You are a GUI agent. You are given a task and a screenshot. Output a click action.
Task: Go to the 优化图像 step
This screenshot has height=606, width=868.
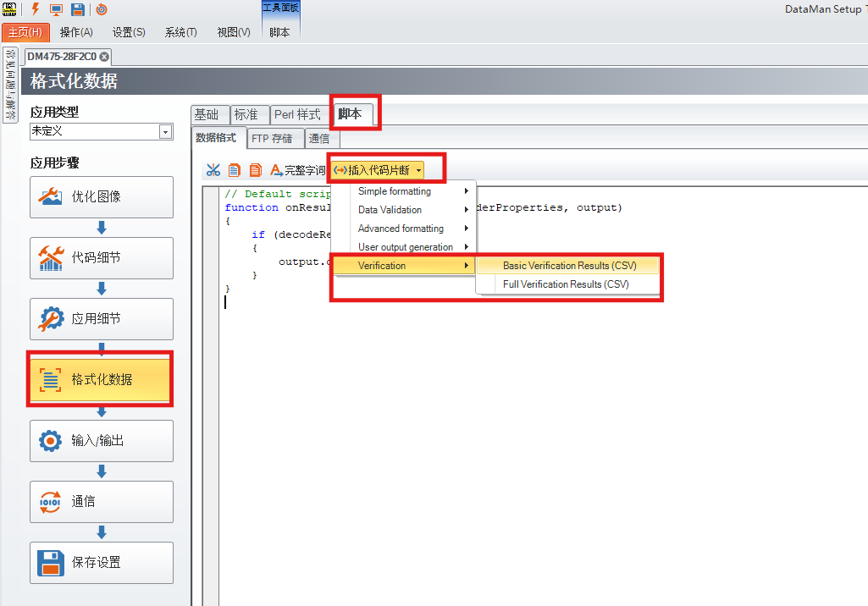coord(102,197)
